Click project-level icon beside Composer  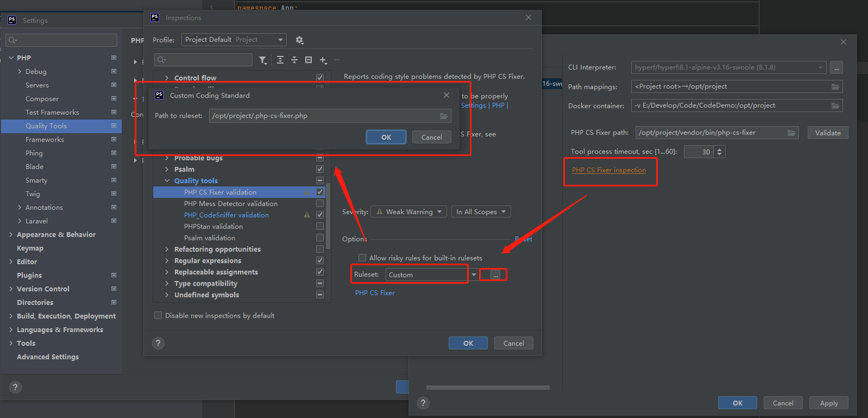[x=114, y=98]
